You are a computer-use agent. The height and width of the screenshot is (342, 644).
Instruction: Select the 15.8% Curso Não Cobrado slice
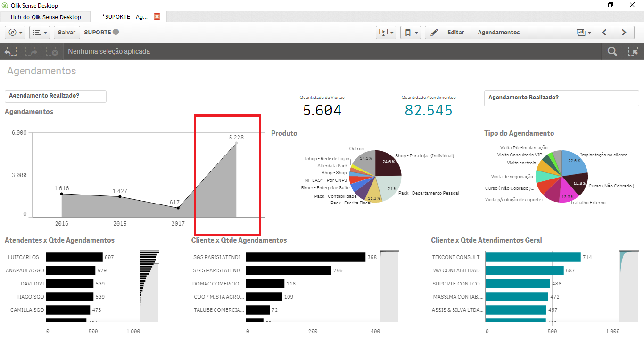578,183
